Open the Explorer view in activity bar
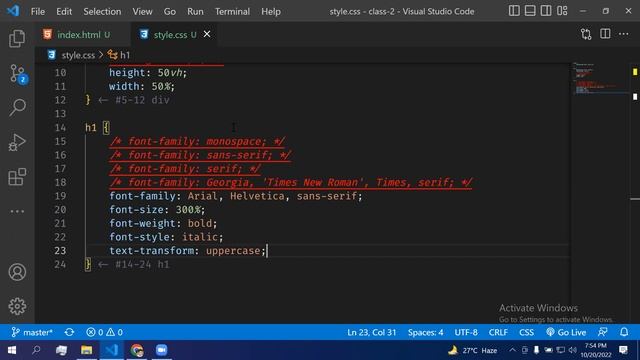This screenshot has width=640, height=360. (x=17, y=38)
